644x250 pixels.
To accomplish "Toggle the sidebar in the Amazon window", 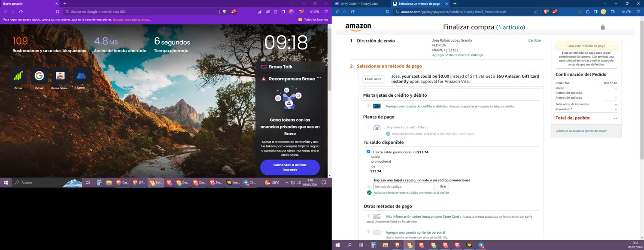I will (x=595, y=12).
